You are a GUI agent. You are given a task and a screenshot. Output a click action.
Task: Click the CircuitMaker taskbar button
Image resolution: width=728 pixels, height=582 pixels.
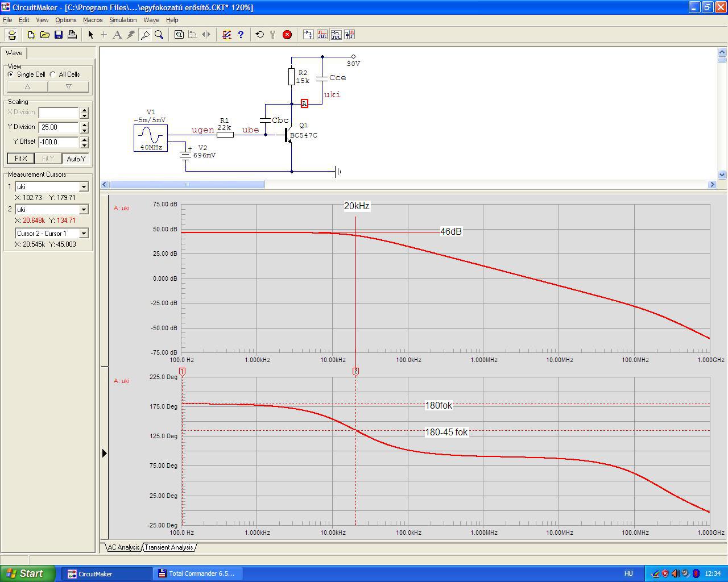tap(106, 573)
